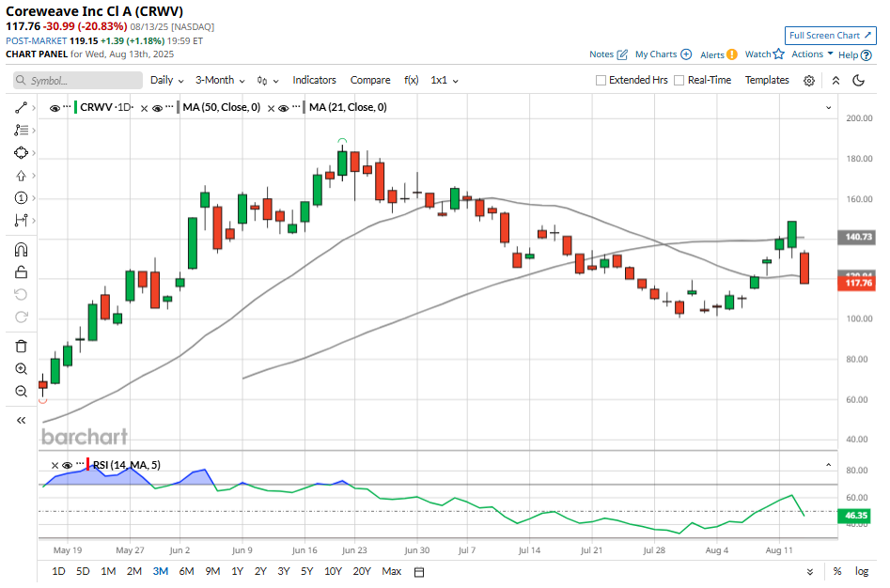Open the f(x) expressions menu
The image size is (890, 588).
[411, 80]
